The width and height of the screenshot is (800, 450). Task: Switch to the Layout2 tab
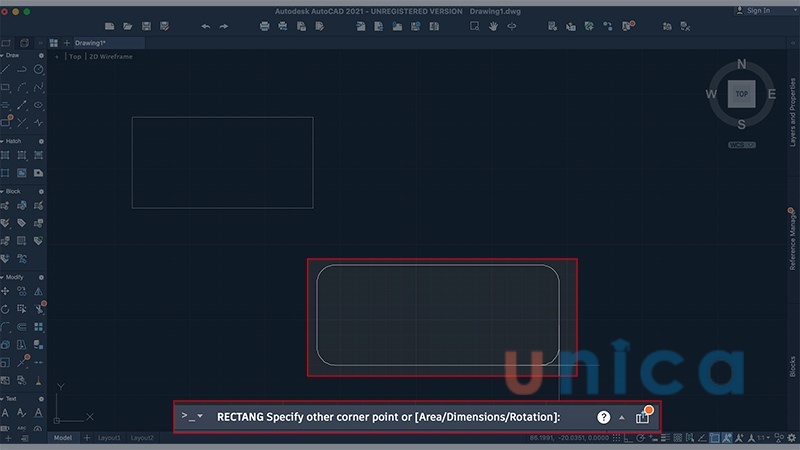(x=142, y=438)
